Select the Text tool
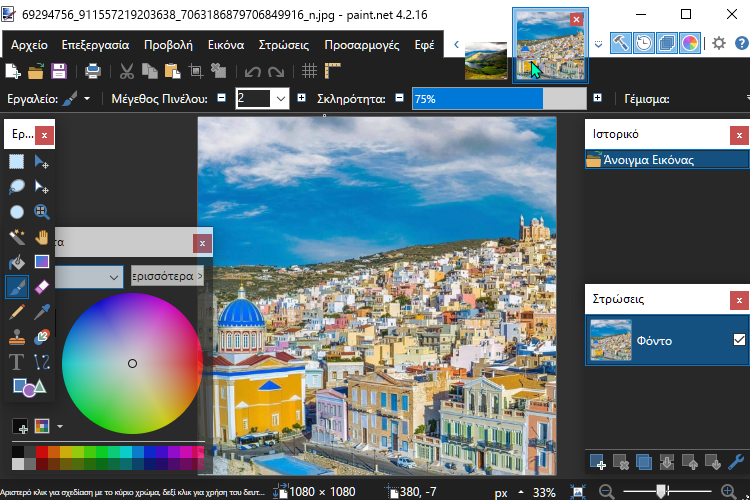 click(17, 362)
